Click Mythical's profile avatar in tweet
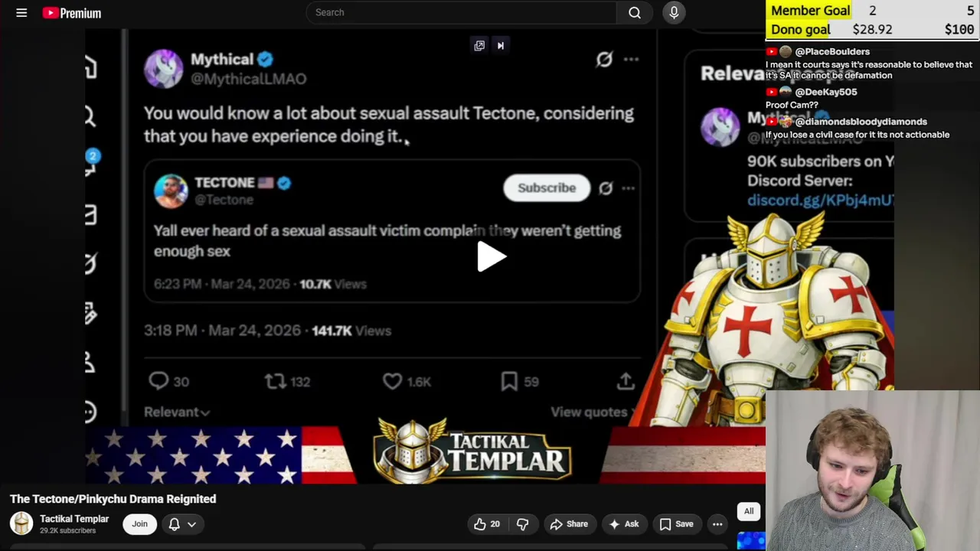 click(x=163, y=69)
